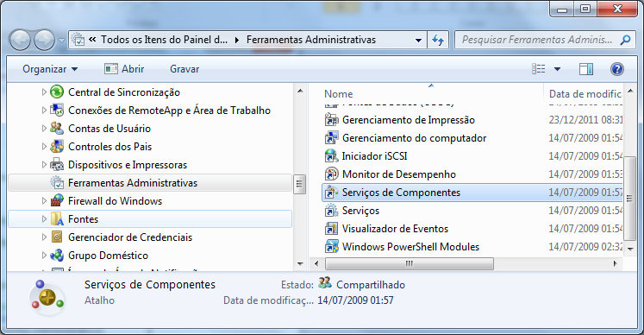Click Todos os Itens do Painel breadcrumb
The image size is (644, 335).
point(165,40)
